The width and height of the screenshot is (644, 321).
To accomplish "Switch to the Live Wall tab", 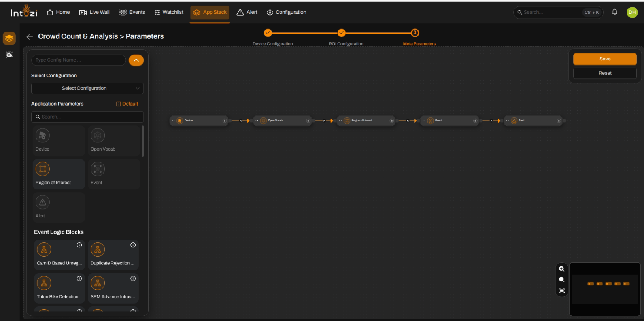I will pyautogui.click(x=94, y=12).
